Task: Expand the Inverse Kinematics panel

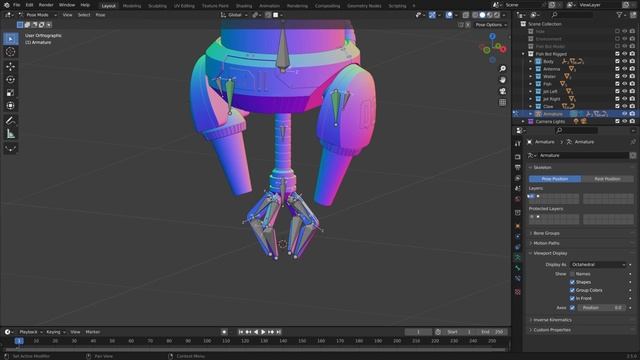Action: click(x=552, y=320)
